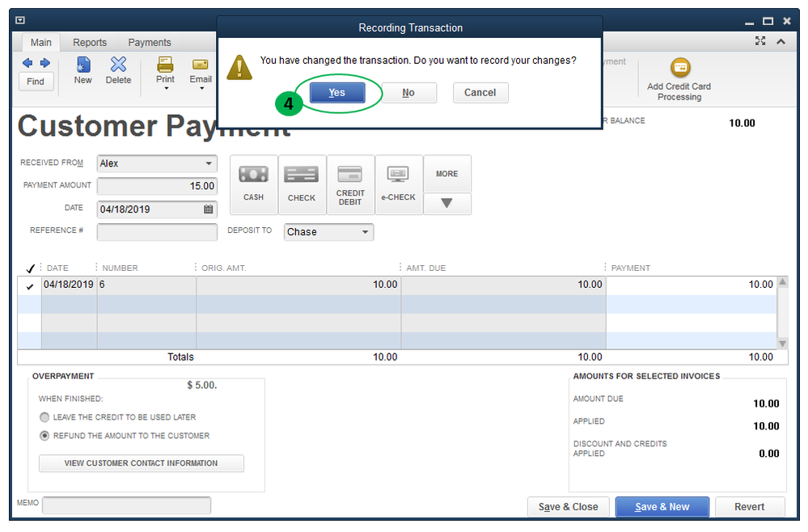This screenshot has height=532, width=808.
Task: Click the Memo field
Action: click(126, 505)
